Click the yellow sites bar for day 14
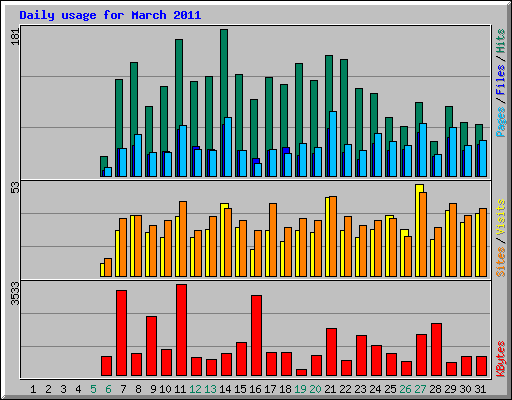Image resolution: width=512 pixels, height=400 pixels. [223, 240]
